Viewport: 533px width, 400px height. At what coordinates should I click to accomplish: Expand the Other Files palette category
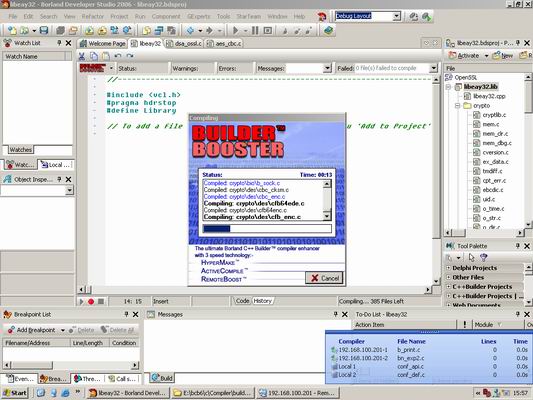click(449, 277)
